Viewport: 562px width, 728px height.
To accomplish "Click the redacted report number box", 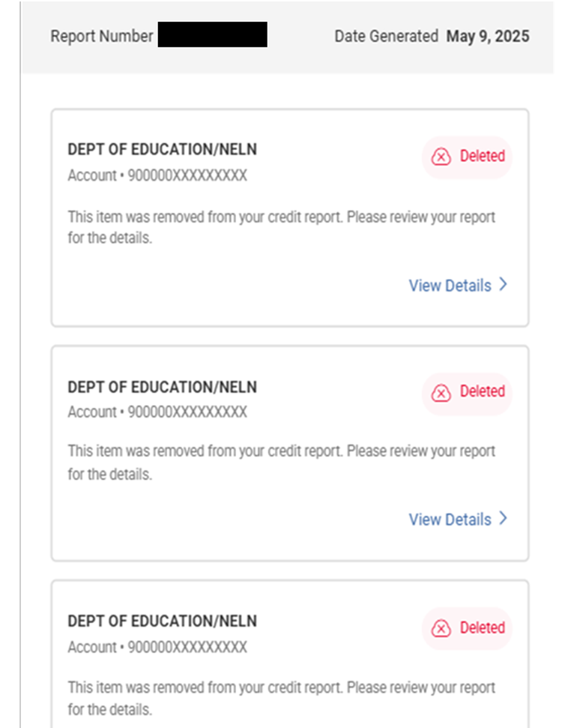I will (x=212, y=35).
